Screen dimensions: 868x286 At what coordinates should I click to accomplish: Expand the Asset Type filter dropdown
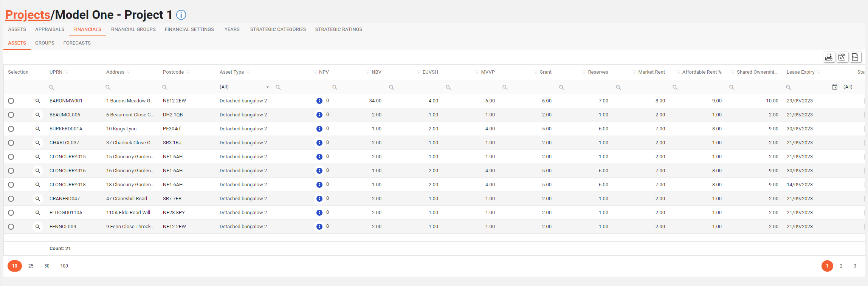[267, 87]
